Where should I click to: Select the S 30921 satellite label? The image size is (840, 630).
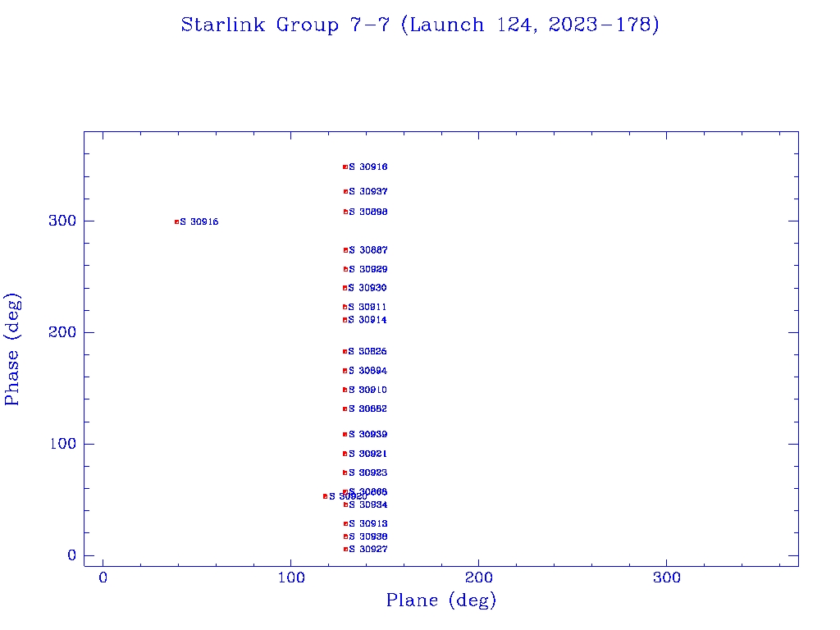pyautogui.click(x=368, y=453)
